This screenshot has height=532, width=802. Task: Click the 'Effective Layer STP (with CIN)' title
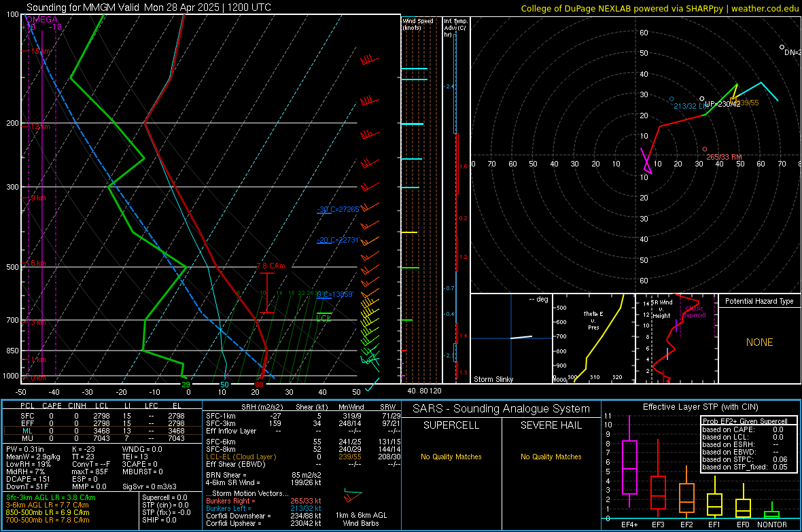point(700,407)
